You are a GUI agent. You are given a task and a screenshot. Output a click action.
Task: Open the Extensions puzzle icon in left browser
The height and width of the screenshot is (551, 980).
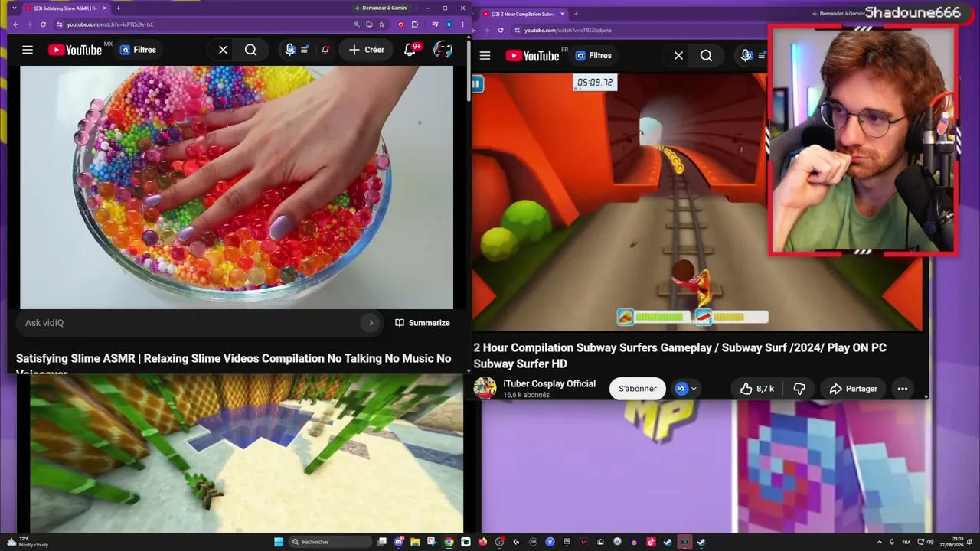click(415, 24)
